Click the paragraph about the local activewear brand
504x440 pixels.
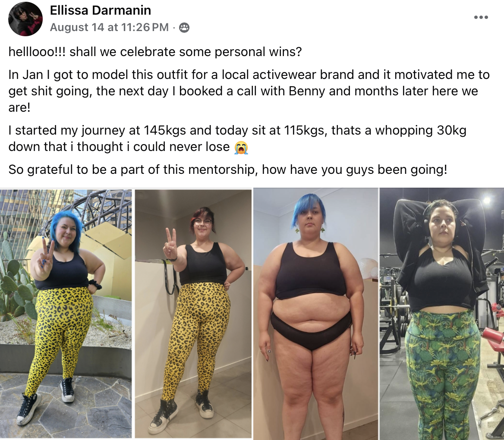click(249, 91)
